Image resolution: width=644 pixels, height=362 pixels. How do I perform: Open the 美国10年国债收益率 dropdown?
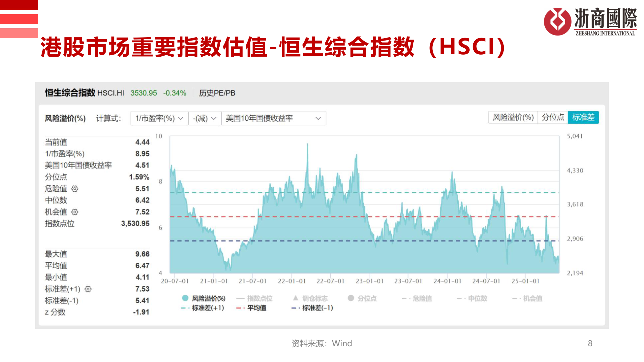273,118
